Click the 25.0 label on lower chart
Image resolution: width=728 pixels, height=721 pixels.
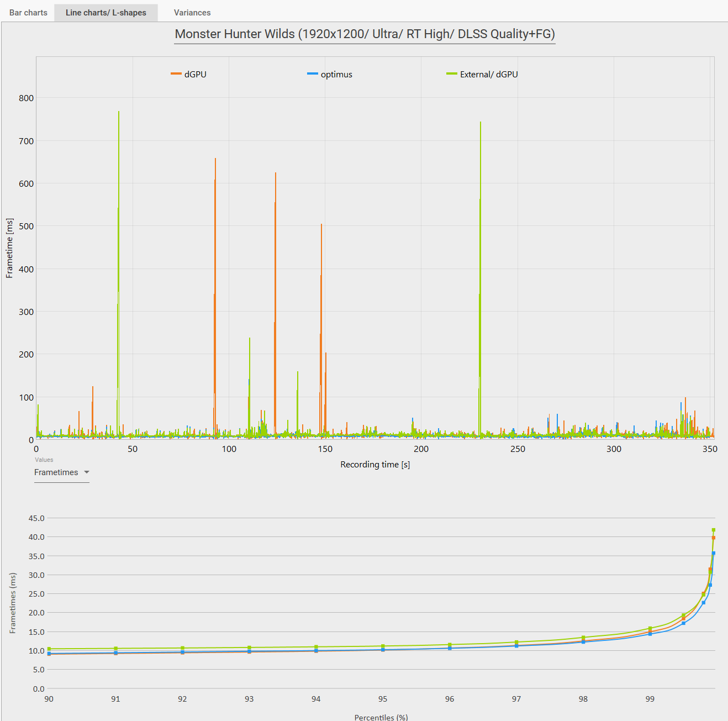36,594
